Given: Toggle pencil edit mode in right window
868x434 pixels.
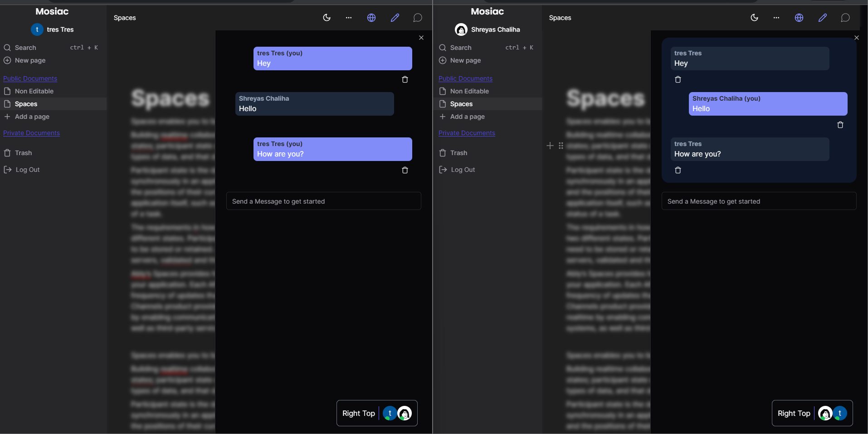Looking at the screenshot, I should (822, 18).
